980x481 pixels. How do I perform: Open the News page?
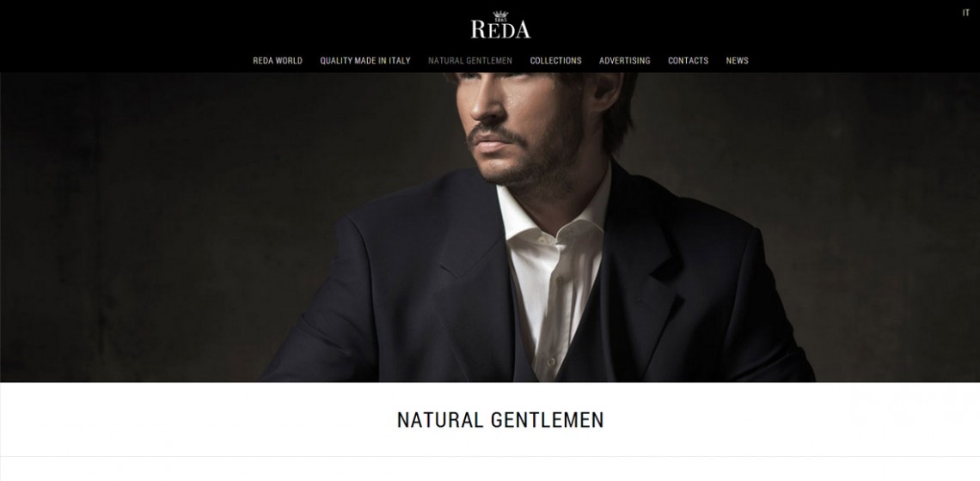pos(737,61)
